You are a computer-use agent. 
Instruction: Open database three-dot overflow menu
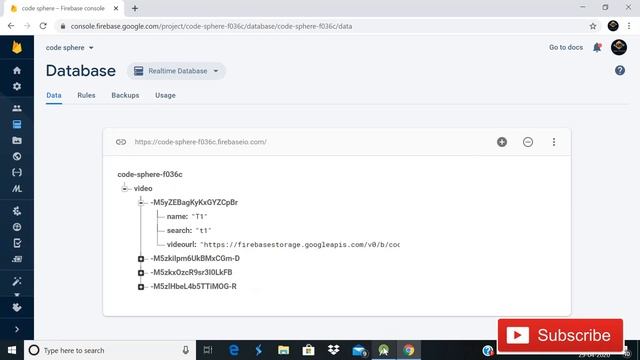553,142
